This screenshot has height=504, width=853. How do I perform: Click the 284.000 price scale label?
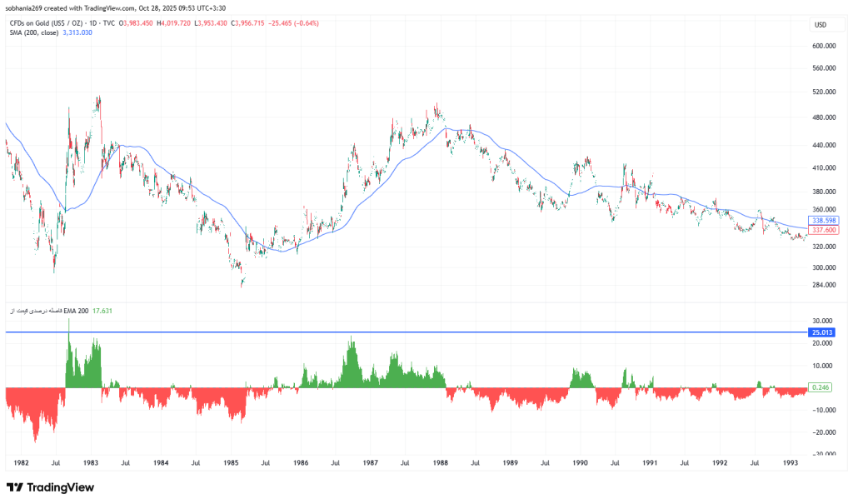(x=823, y=285)
